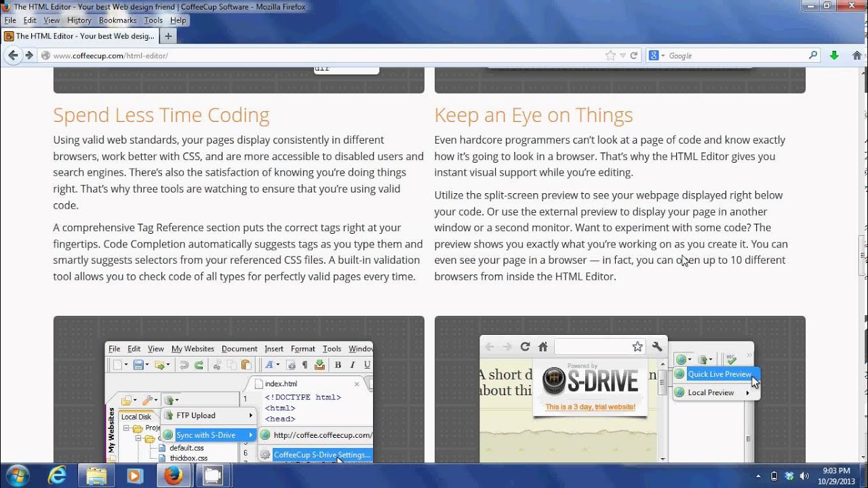868x488 pixels.
Task: Click the Quick Live Preview screenshot thumbnail
Action: [620, 390]
